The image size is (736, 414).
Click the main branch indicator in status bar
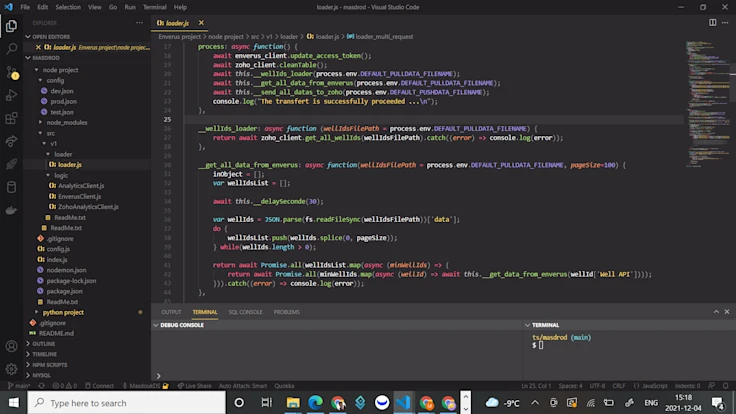(19, 386)
